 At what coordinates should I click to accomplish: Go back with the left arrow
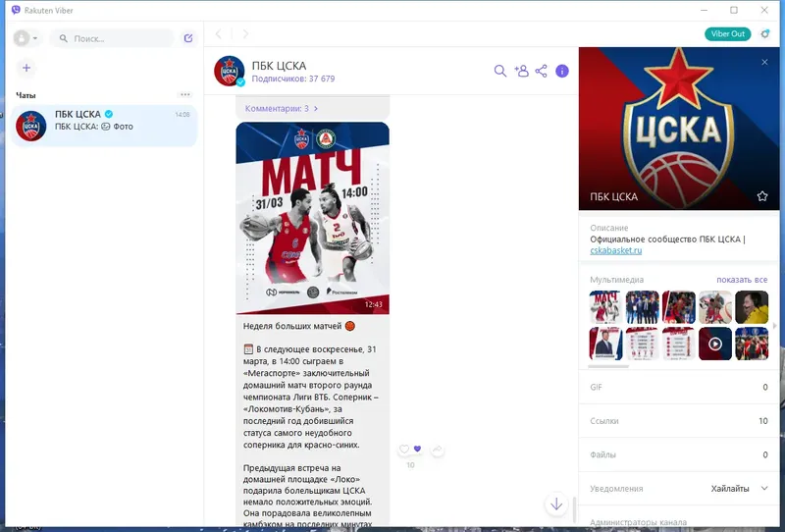(x=218, y=34)
